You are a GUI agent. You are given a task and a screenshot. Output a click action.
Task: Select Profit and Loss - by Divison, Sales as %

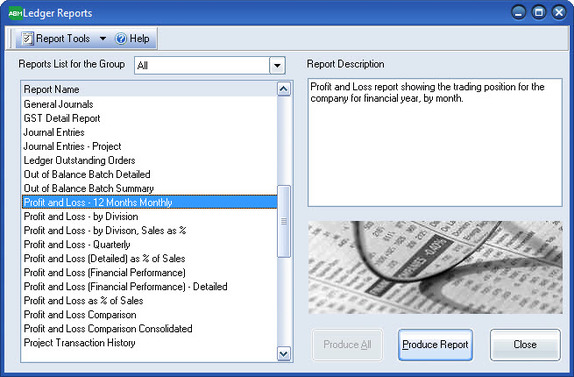[149, 230]
